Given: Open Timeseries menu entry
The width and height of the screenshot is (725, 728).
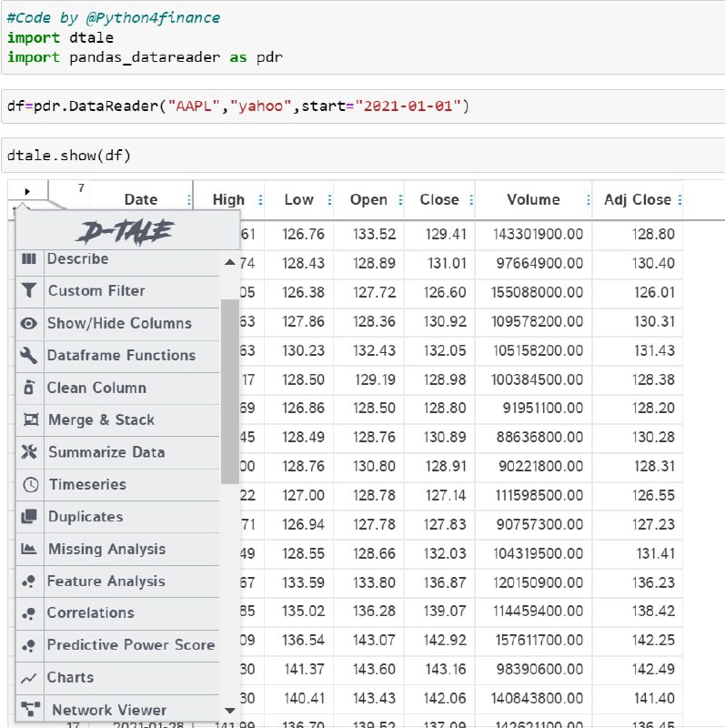Looking at the screenshot, I should click(x=117, y=485).
